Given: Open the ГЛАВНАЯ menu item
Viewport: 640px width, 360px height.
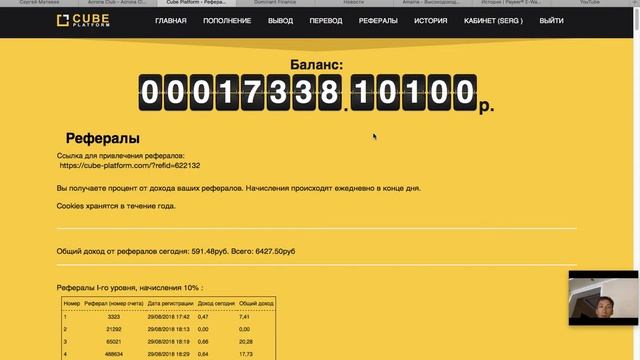Looking at the screenshot, I should [171, 21].
